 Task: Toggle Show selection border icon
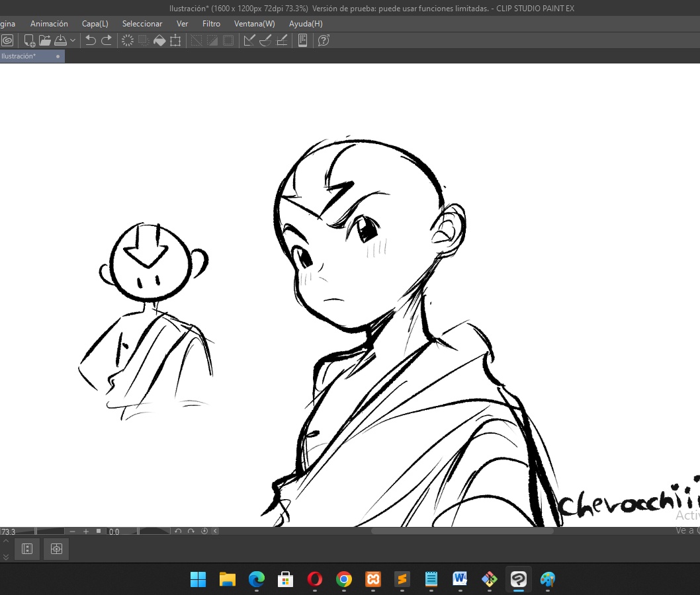228,40
